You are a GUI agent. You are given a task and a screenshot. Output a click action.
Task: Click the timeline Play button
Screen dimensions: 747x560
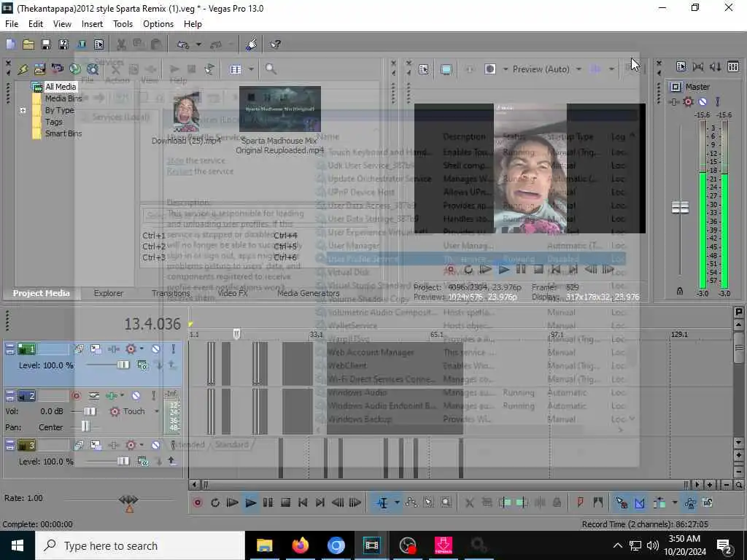click(250, 503)
